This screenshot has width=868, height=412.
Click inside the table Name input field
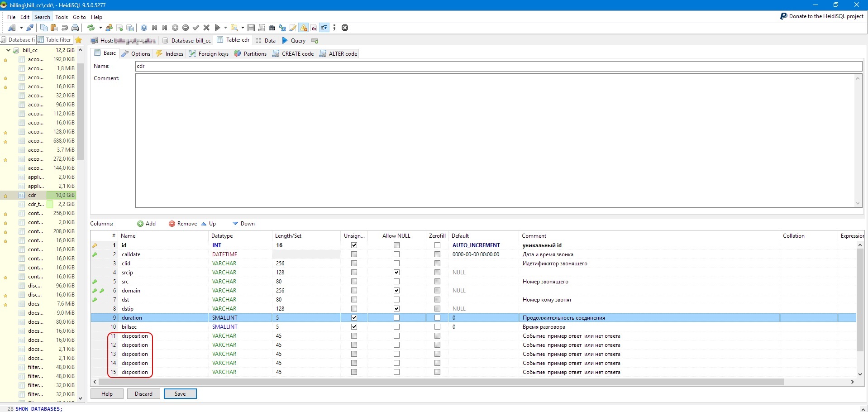point(317,66)
